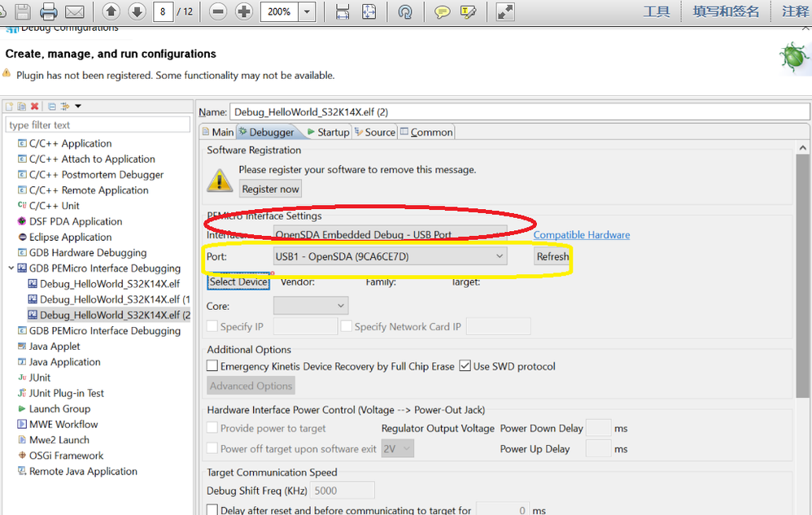Open the view menu black triangle by the filter icon
The width and height of the screenshot is (812, 515).
[x=78, y=106]
